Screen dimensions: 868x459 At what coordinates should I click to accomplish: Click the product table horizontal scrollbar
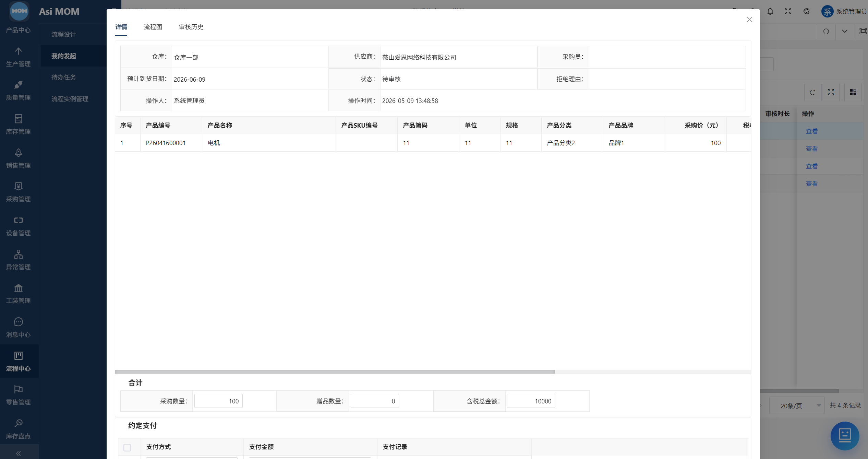point(335,372)
